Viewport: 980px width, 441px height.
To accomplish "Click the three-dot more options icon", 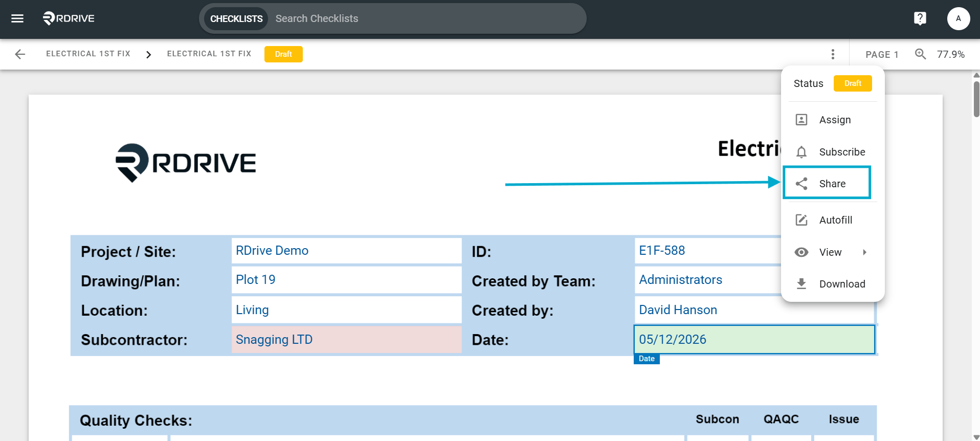I will [x=833, y=54].
